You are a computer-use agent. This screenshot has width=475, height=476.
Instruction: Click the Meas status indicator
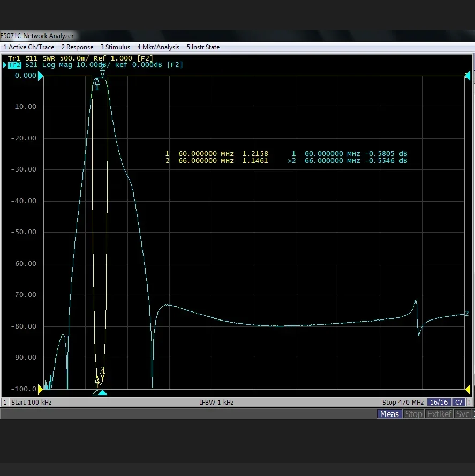pos(389,414)
